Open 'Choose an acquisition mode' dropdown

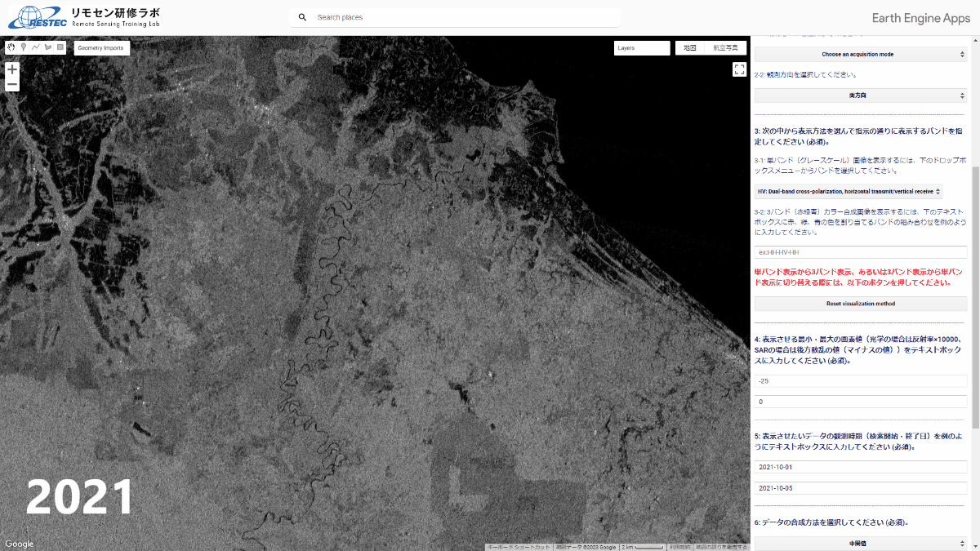861,54
